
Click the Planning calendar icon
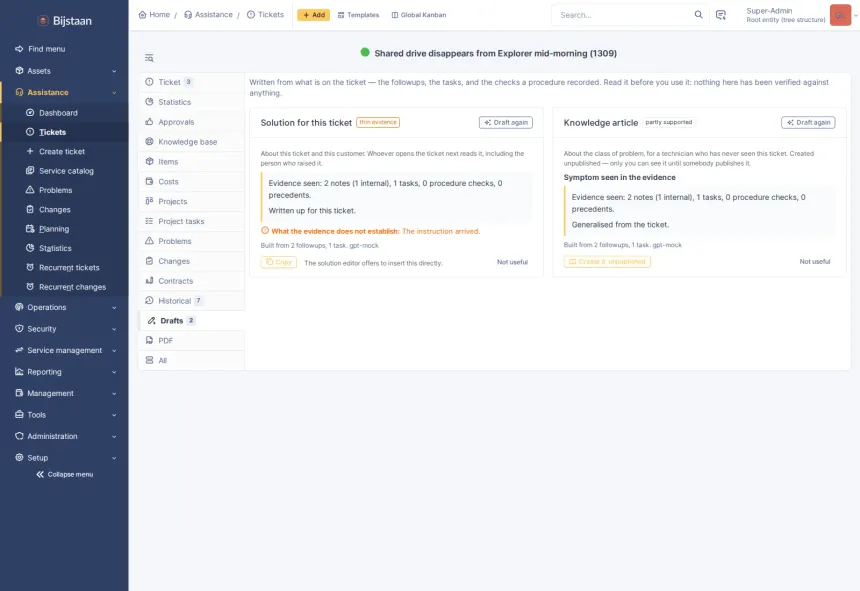(30, 229)
